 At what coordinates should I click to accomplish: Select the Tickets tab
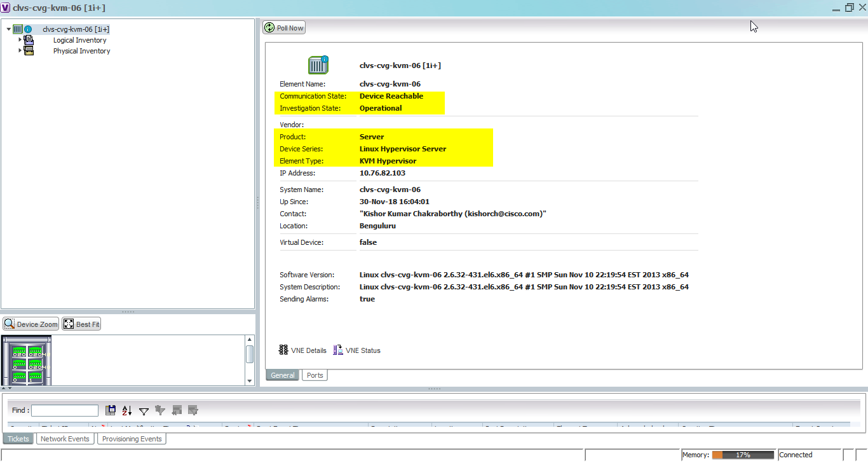coord(18,438)
